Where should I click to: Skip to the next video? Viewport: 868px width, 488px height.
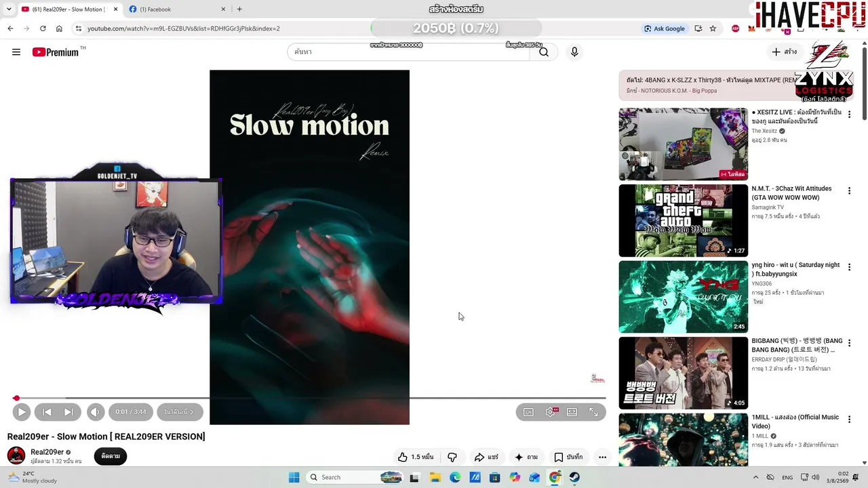(68, 412)
